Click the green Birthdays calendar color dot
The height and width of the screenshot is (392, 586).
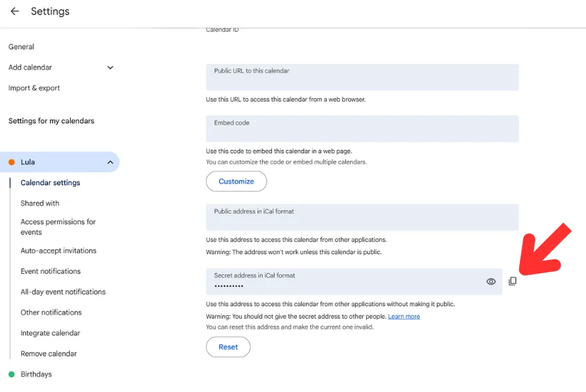(x=11, y=374)
